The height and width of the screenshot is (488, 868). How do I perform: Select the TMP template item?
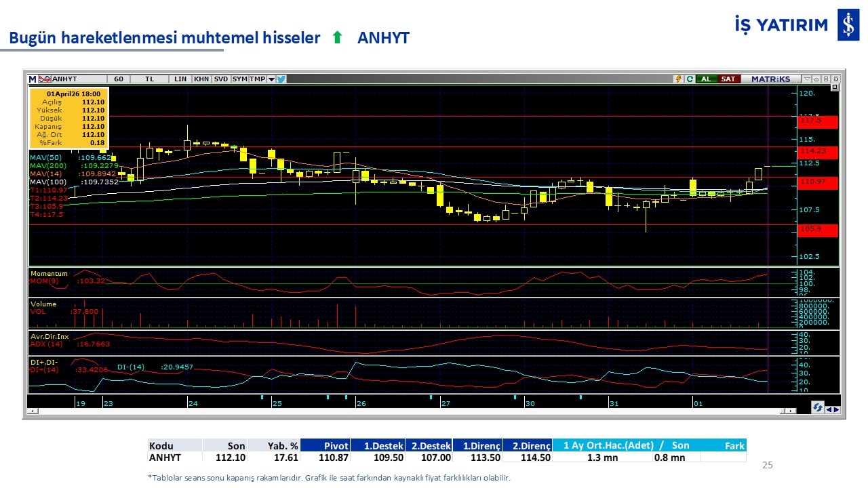coord(257,79)
